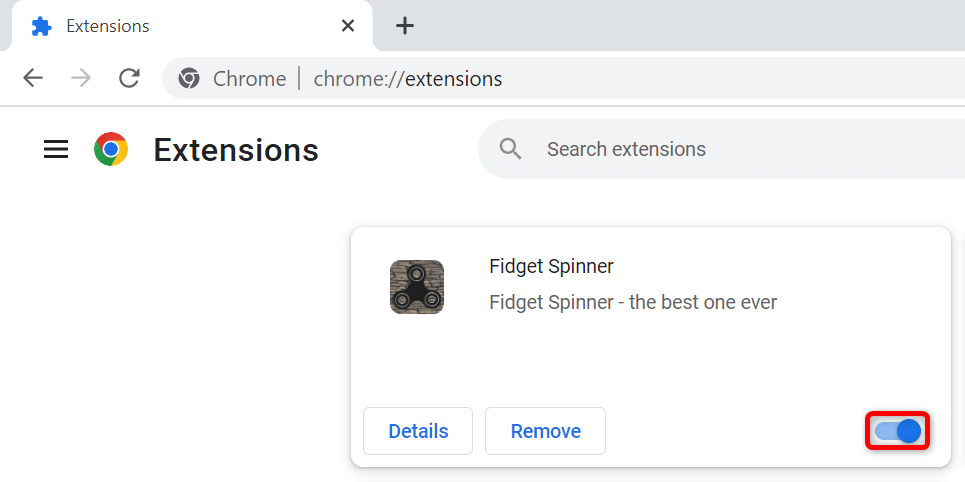This screenshot has height=482, width=965.
Task: Click the Chrome site info icon
Action: tap(189, 78)
